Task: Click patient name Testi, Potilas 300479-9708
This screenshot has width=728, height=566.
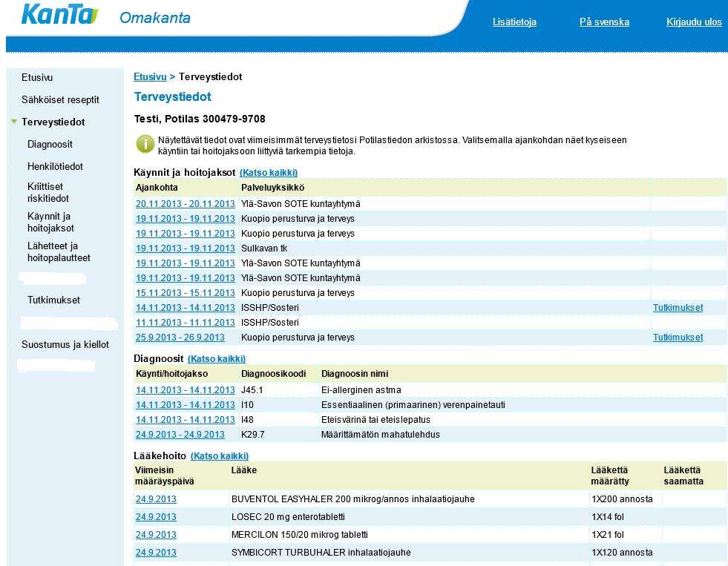Action: 200,119
